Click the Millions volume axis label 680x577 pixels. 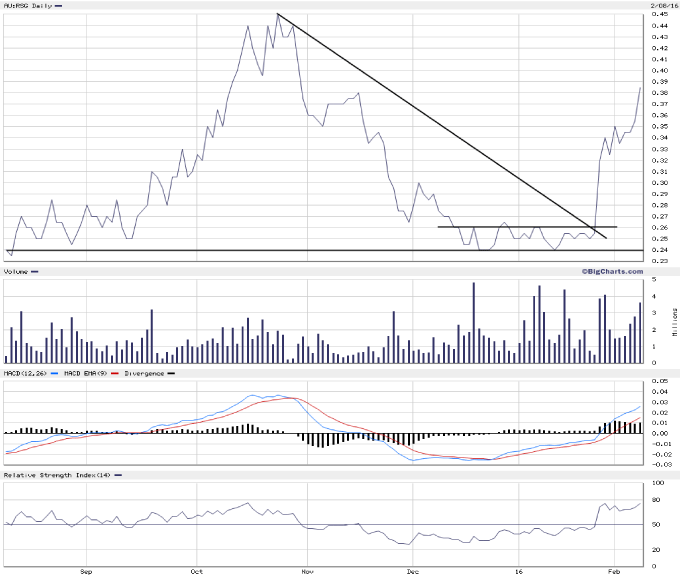(674, 320)
